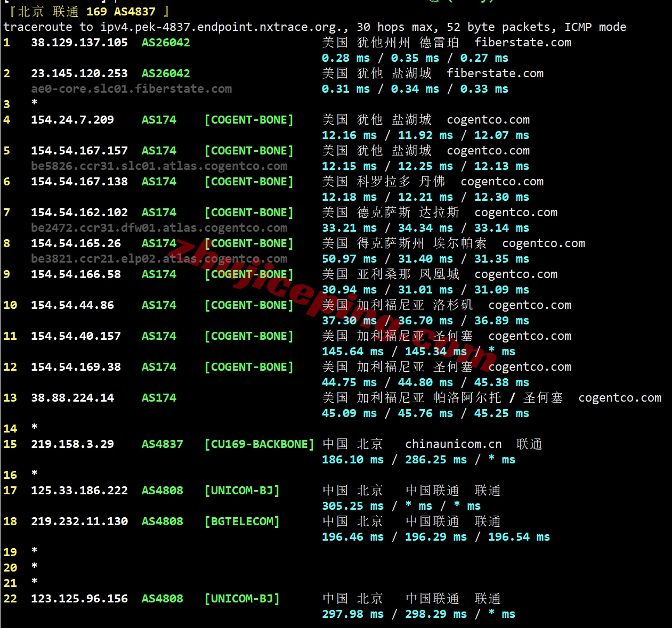
Task: Click hostname be2472.ccr31.dfw01.atlas.cogentco.com
Action: coord(159,228)
